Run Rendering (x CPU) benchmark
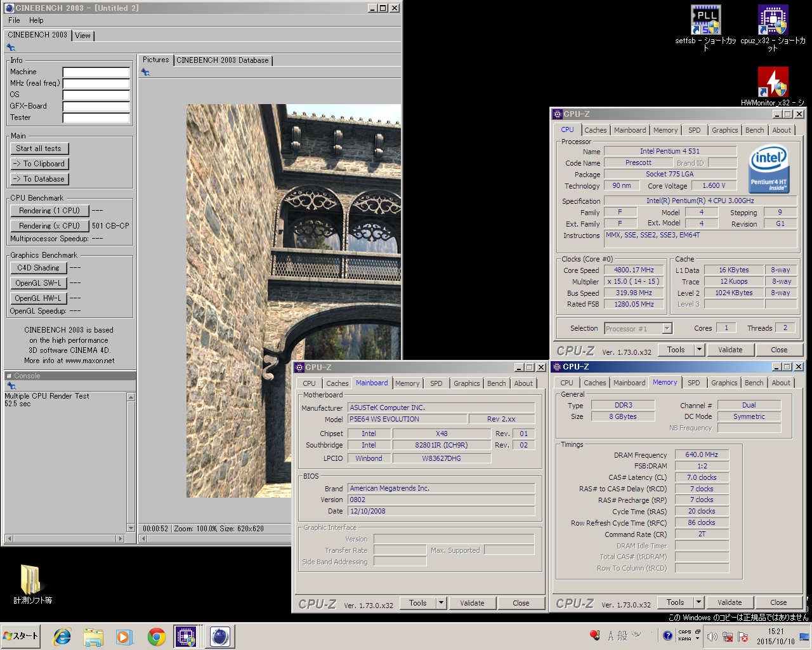This screenshot has width=812, height=650. pos(49,226)
